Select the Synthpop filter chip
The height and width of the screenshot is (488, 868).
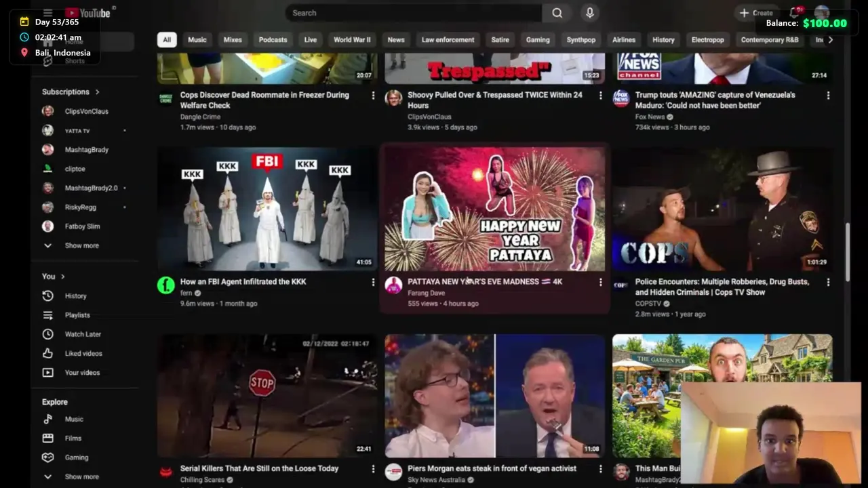tap(581, 40)
